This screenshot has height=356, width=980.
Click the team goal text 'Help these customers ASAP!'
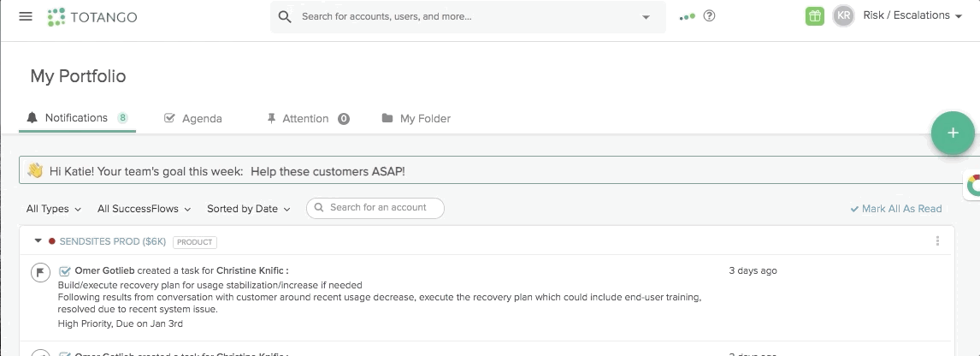[328, 171]
